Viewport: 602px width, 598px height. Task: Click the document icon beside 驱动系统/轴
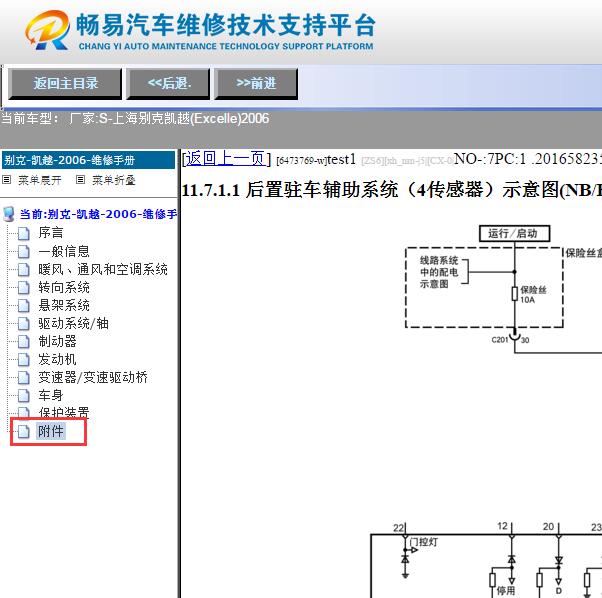[x=23, y=324]
